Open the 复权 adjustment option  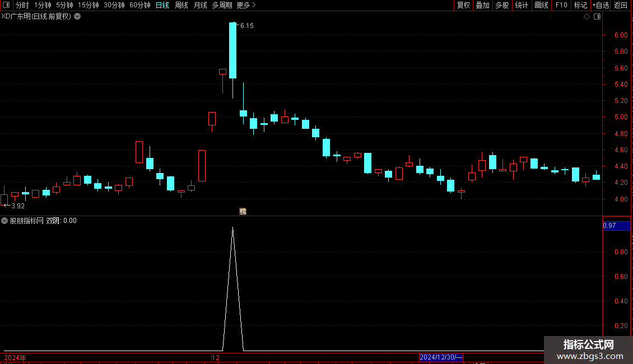463,5
